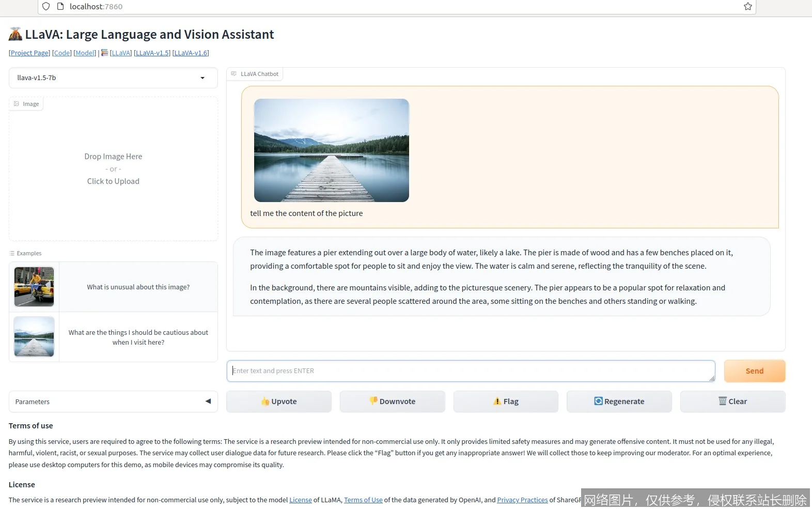The height and width of the screenshot is (509, 812).
Task: Bookmark this page with the star icon
Action: (747, 7)
